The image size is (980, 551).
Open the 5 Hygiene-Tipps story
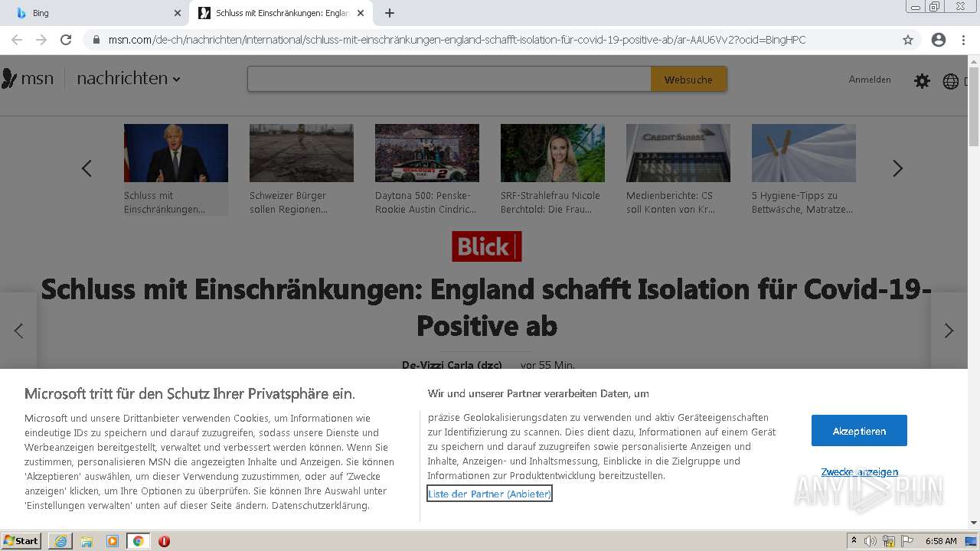(804, 170)
